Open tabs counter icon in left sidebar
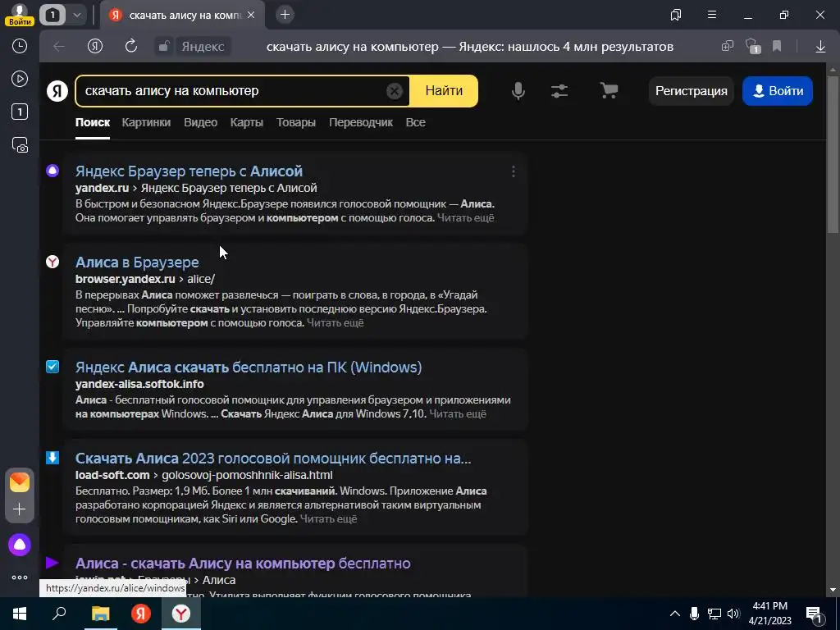 (20, 112)
